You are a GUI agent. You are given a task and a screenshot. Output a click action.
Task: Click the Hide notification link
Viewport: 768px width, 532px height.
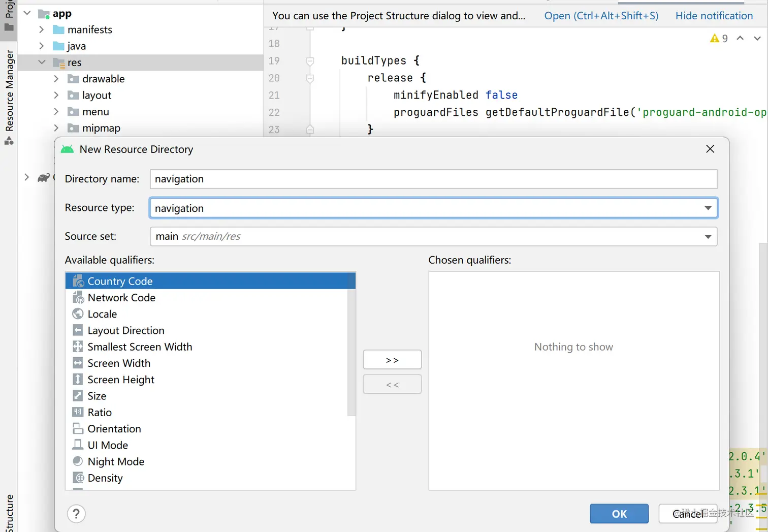pos(714,16)
